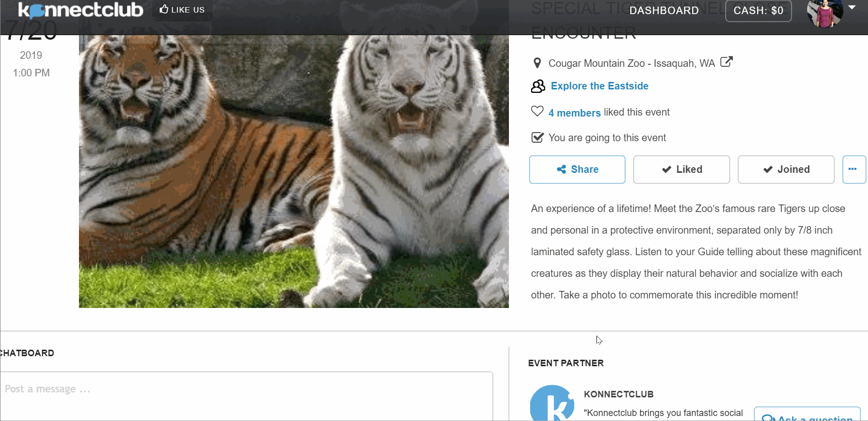Toggle the Liked button off
The width and height of the screenshot is (868, 421).
click(x=681, y=169)
